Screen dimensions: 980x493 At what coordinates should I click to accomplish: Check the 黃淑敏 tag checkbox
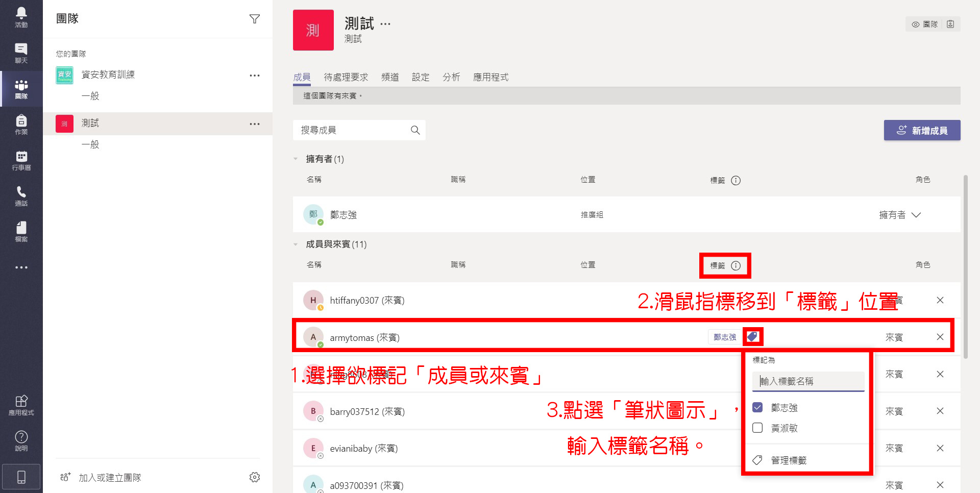757,428
